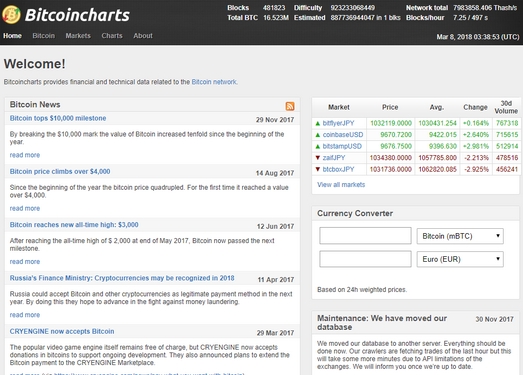This screenshot has height=375, width=523.
Task: Click View all markets link
Action: (341, 185)
